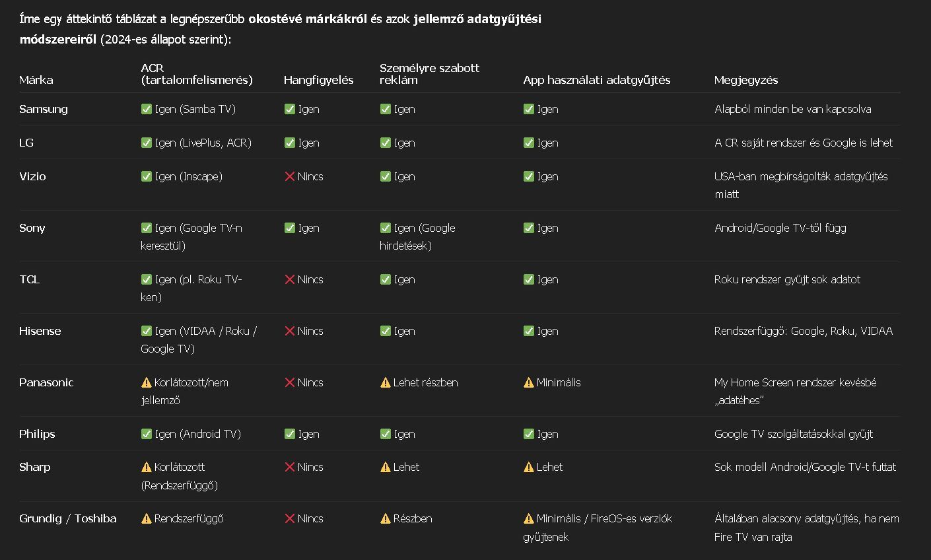Click the green checkmark beside "Igen (Samba TV)"

pyautogui.click(x=147, y=109)
